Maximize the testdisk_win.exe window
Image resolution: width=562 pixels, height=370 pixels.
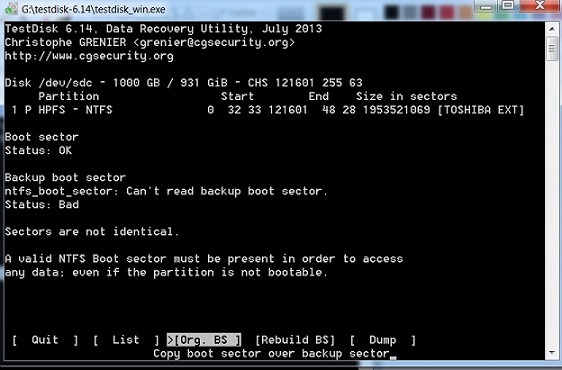[508, 5]
